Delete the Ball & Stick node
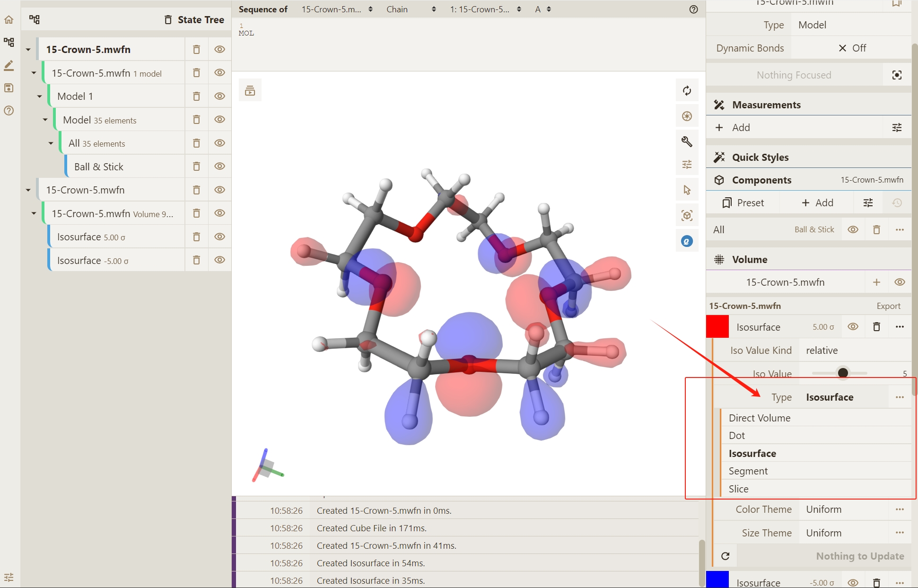The height and width of the screenshot is (588, 918). tap(196, 167)
